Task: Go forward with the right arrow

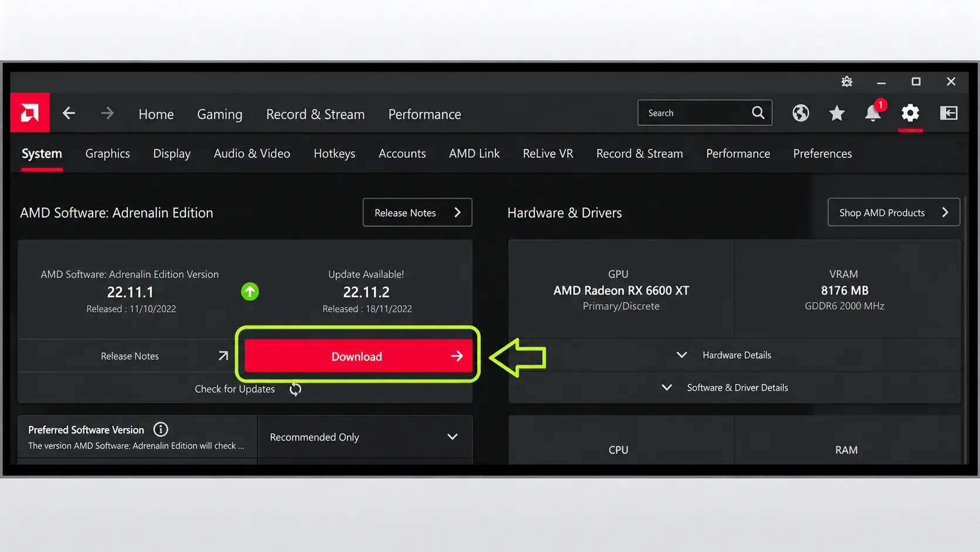Action: tap(107, 113)
